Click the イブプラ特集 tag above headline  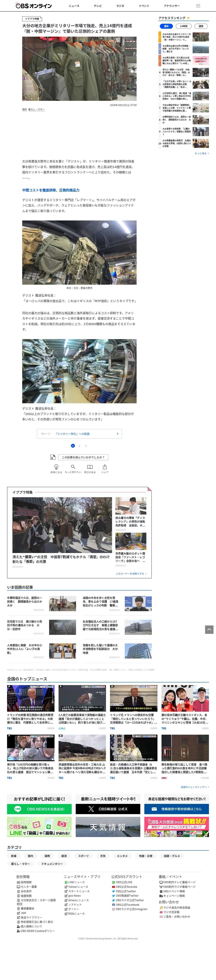click(x=32, y=19)
